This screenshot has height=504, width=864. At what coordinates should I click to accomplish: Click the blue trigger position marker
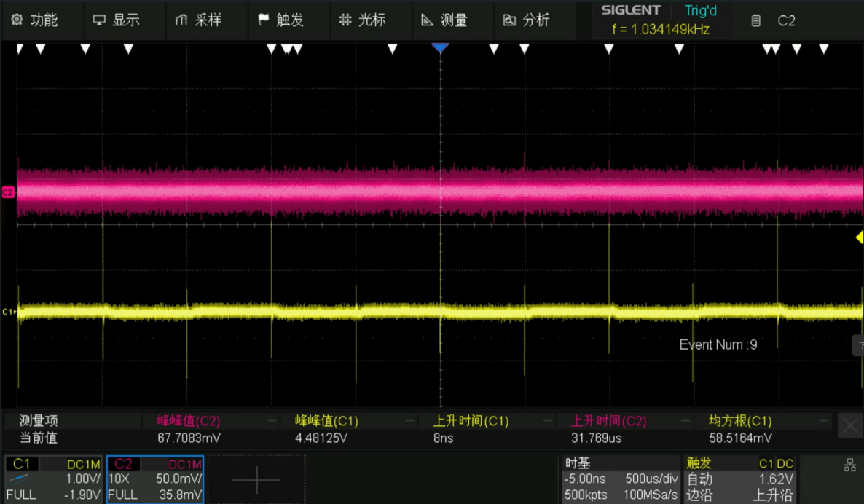pyautogui.click(x=439, y=49)
